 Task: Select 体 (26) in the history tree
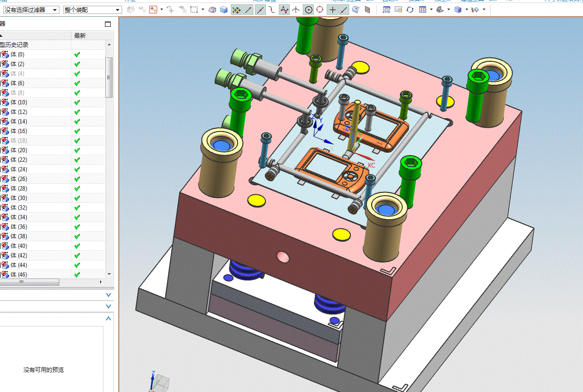(19, 179)
